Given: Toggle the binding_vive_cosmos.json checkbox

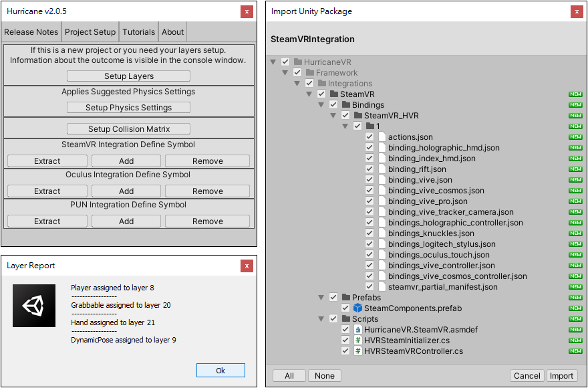Looking at the screenshot, I should (x=370, y=191).
